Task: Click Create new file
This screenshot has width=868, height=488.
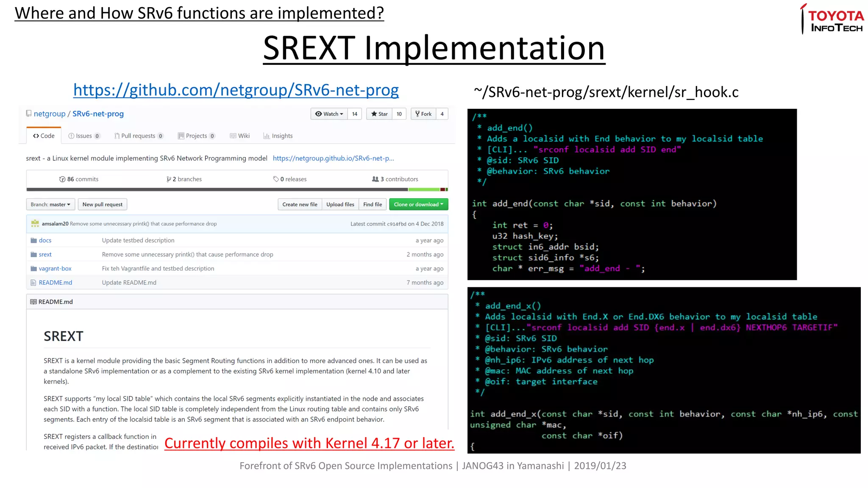Action: (300, 204)
